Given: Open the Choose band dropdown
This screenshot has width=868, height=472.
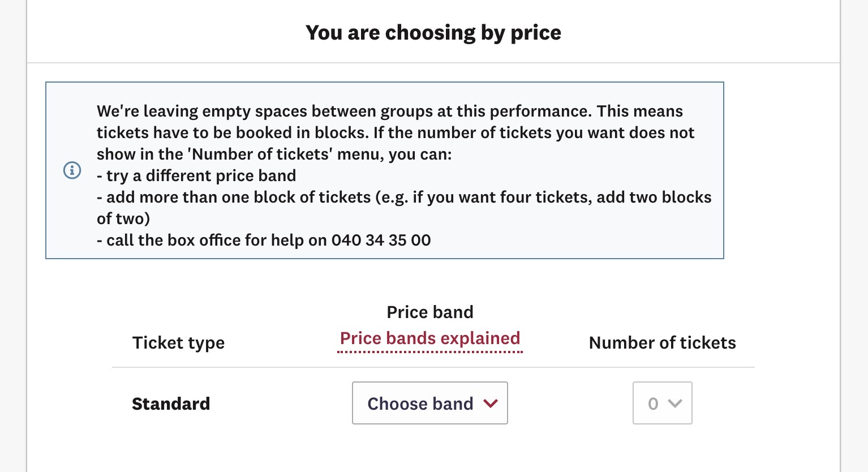Looking at the screenshot, I should click(x=430, y=403).
